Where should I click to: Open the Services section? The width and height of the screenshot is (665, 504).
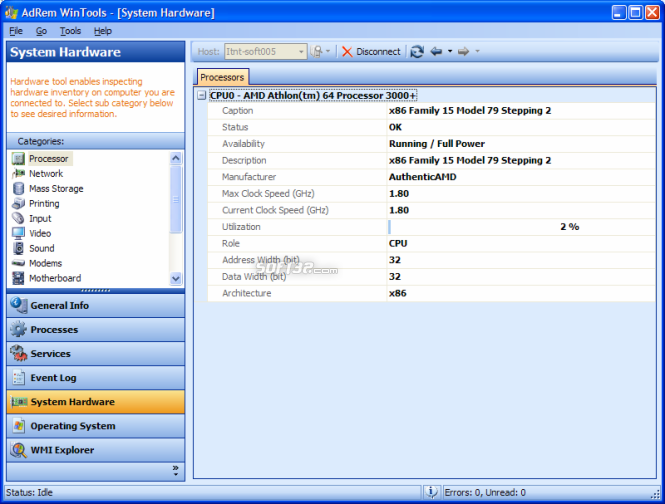[x=96, y=353]
